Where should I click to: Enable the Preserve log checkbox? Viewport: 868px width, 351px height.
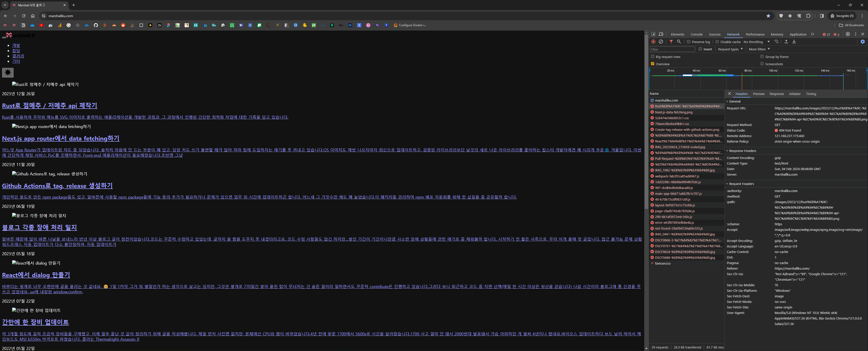point(689,42)
